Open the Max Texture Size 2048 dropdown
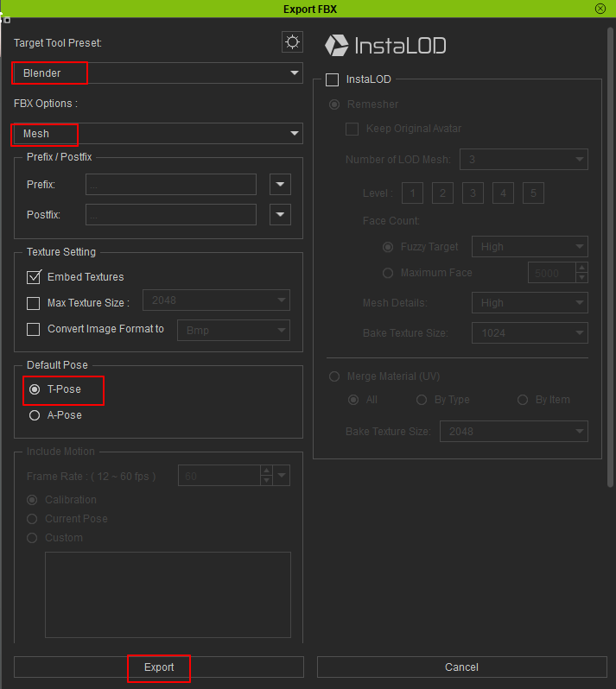Image resolution: width=616 pixels, height=689 pixels. 216,300
